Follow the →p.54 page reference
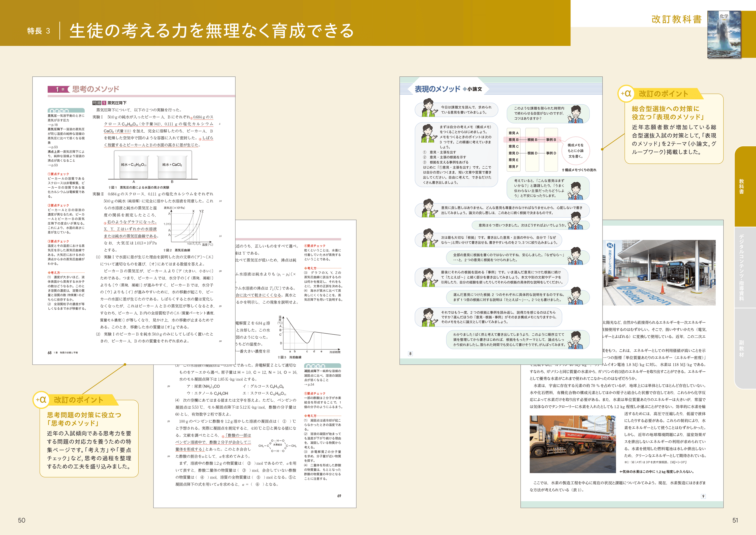Image resolution: width=756 pixels, height=535 pixels. tap(309, 384)
